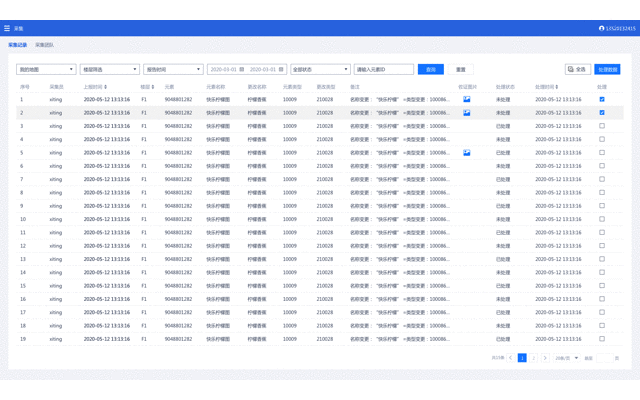This screenshot has height=400, width=640.
Task: Click the user account avatar icon
Action: [x=602, y=28]
